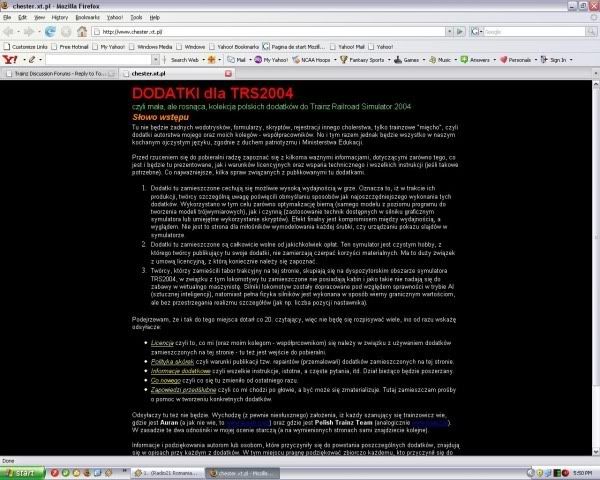Image resolution: width=600 pixels, height=480 pixels.
Task: Open Fantasy Sports on the Yahoo toolbar
Action: coord(362,60)
